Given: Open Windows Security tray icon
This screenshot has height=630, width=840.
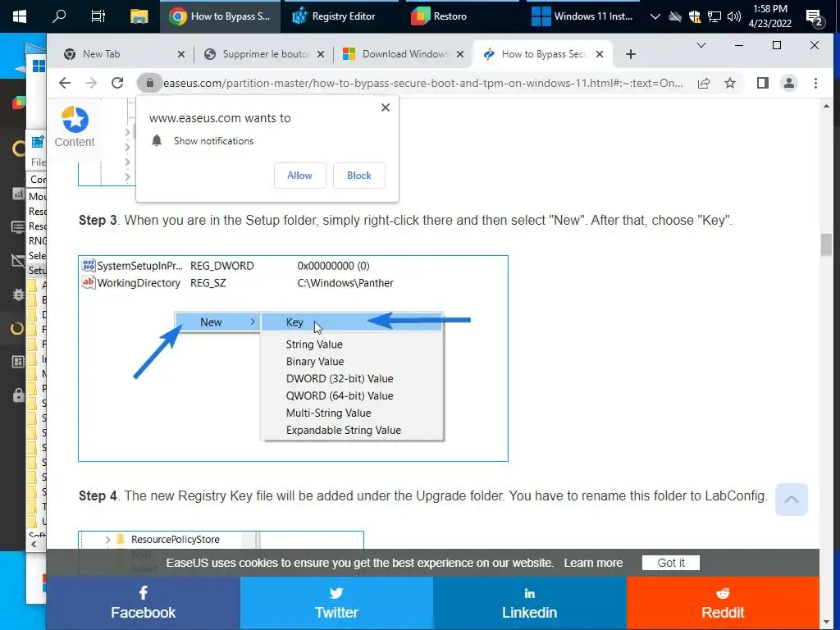Looking at the screenshot, I should (x=694, y=16).
